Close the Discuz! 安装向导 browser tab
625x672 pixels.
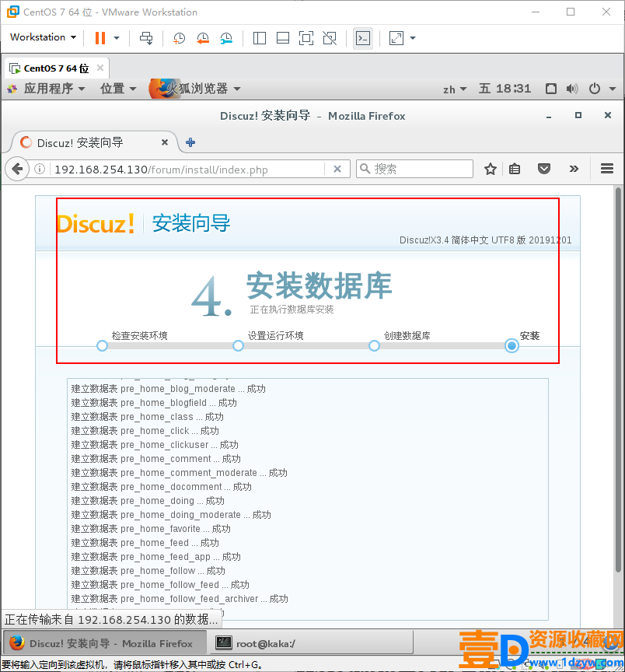click(x=165, y=142)
